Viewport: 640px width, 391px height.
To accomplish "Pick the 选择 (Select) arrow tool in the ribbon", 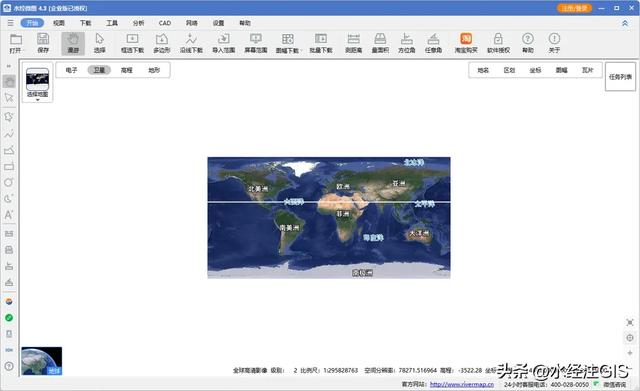I will (x=100, y=43).
